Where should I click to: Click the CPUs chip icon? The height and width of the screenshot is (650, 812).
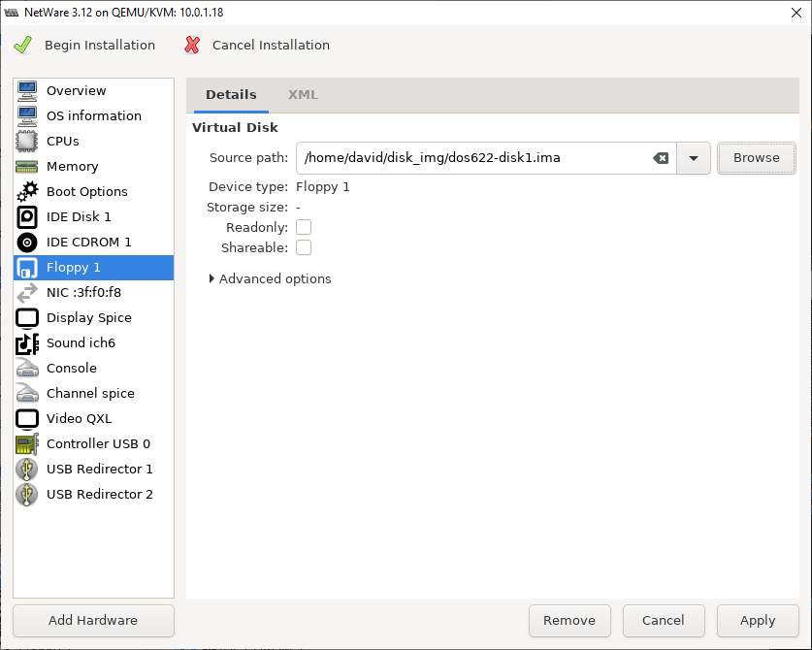(x=27, y=142)
